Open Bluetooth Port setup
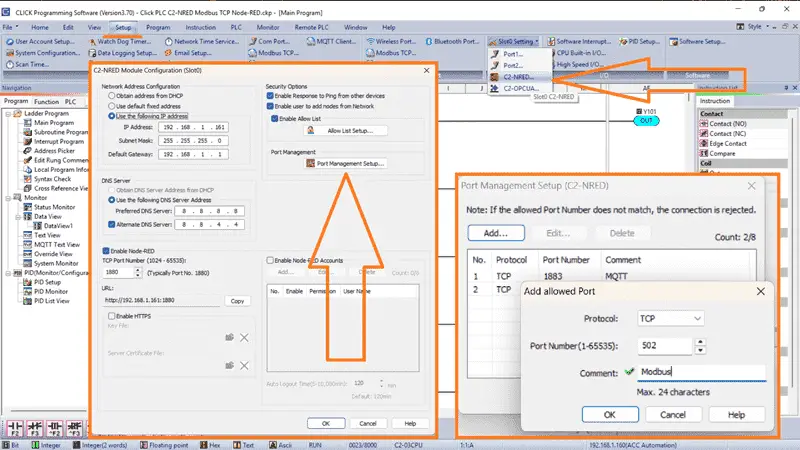This screenshot has height=450, width=800. tap(452, 41)
